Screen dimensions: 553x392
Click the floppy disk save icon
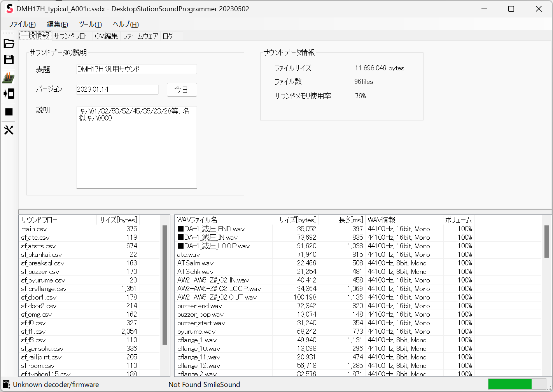9,59
